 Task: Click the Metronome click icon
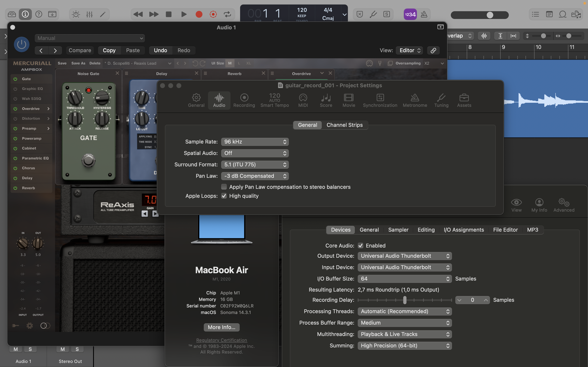(424, 14)
